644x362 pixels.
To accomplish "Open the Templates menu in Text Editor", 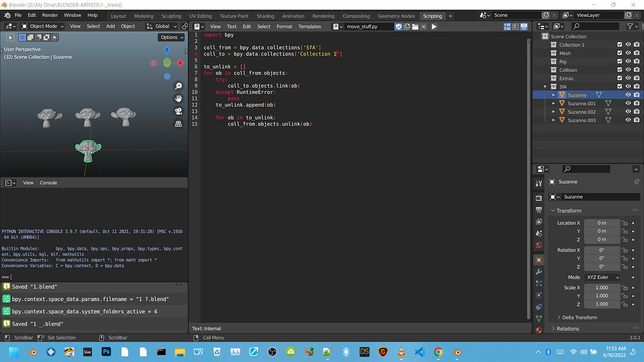I will tap(309, 26).
